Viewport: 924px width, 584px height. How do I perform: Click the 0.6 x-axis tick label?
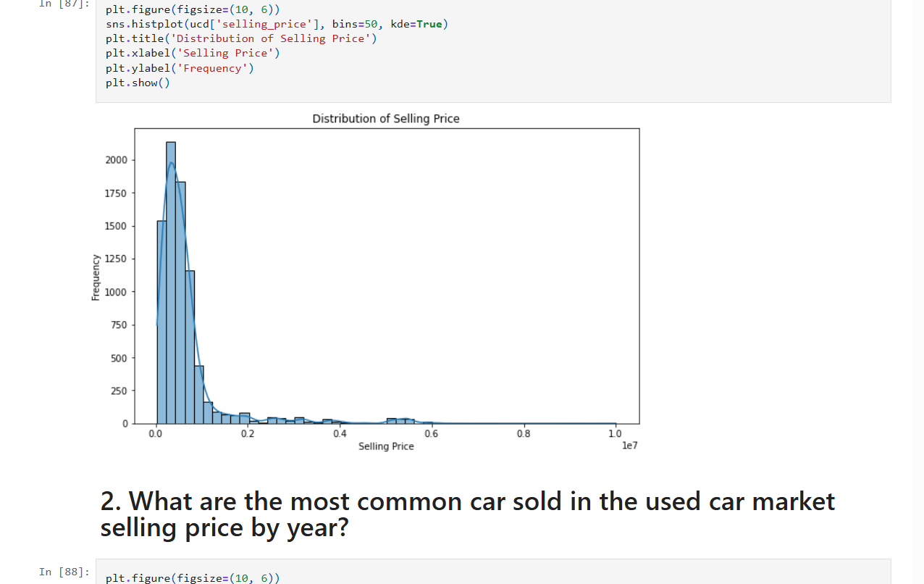(x=431, y=434)
